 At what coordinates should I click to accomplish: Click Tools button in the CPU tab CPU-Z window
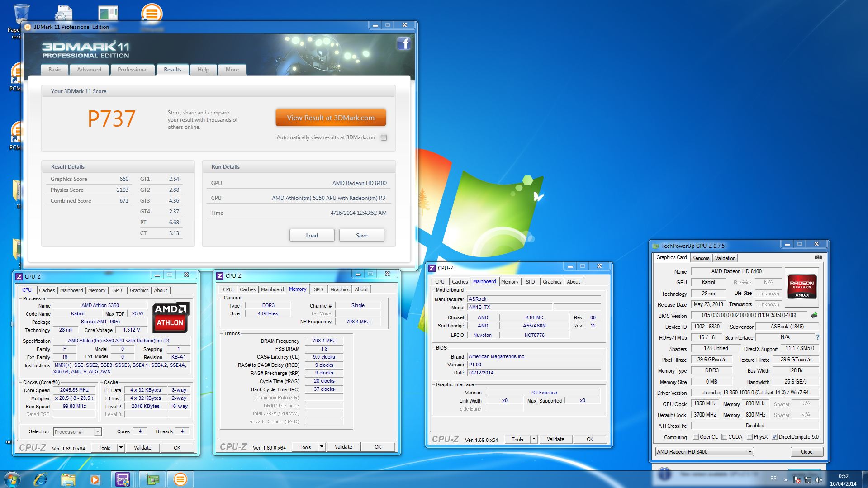coord(104,448)
